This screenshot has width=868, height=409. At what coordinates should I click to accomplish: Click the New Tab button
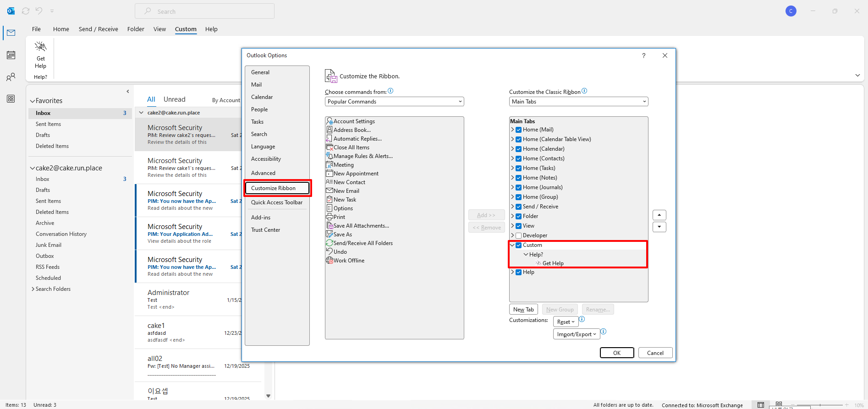click(523, 310)
